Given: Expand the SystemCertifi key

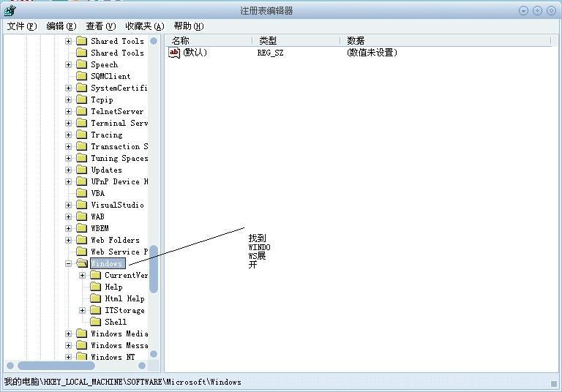Looking at the screenshot, I should pyautogui.click(x=68, y=88).
